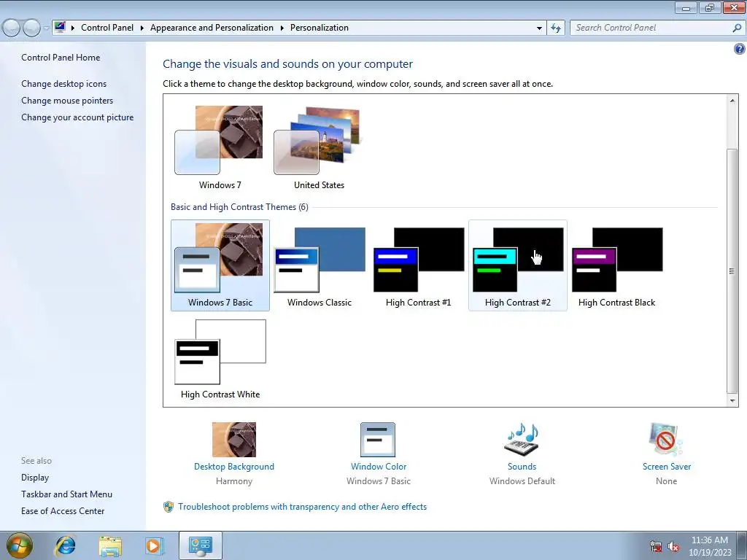747x560 pixels.
Task: Open Change mouse pointers
Action: tap(67, 101)
